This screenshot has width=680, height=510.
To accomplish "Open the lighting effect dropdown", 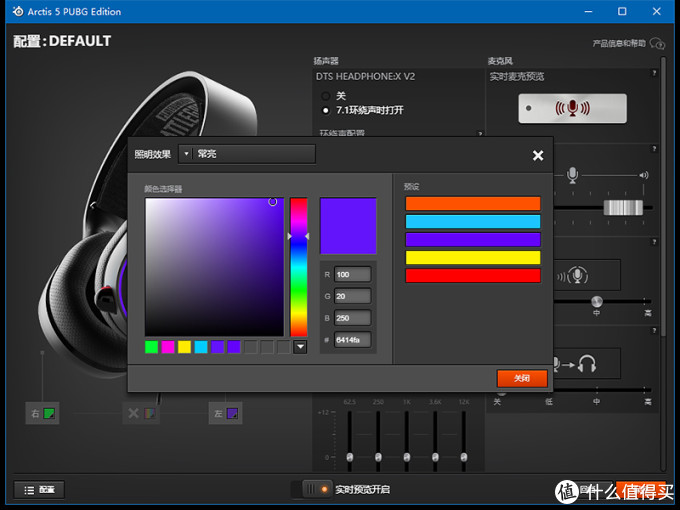I will click(x=247, y=154).
